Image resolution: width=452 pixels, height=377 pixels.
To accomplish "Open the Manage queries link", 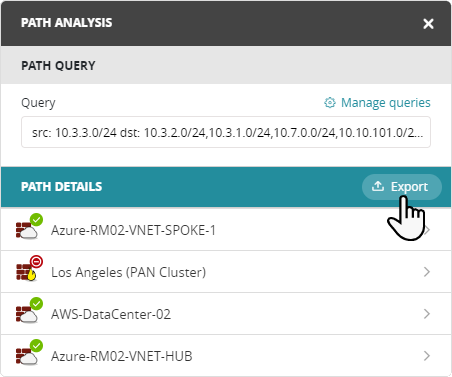I will (386, 103).
